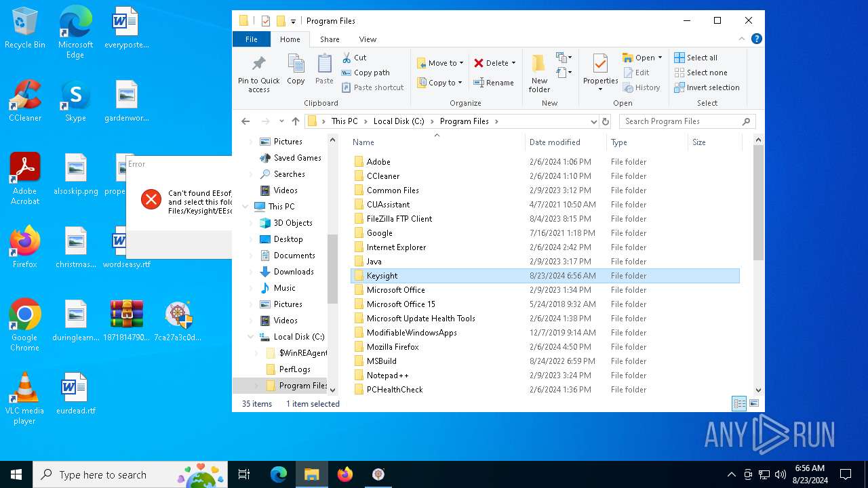
Task: Click taskbar search box
Action: coord(131,474)
